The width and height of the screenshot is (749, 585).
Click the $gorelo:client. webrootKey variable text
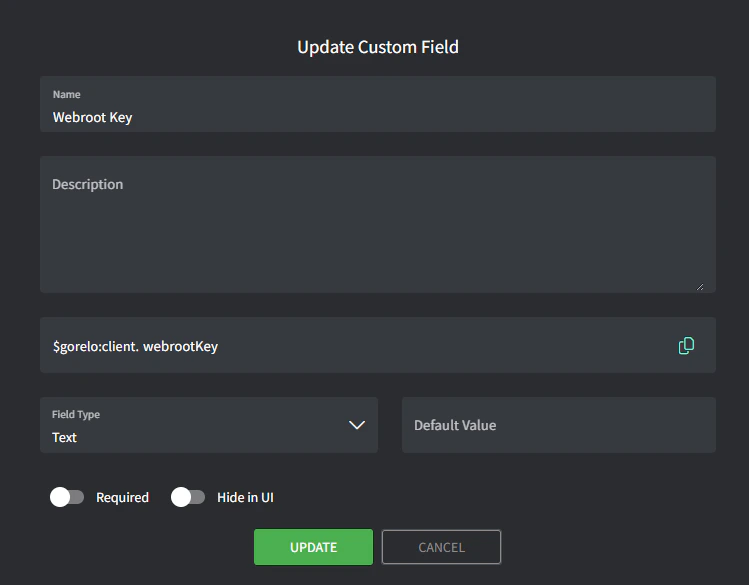point(135,346)
